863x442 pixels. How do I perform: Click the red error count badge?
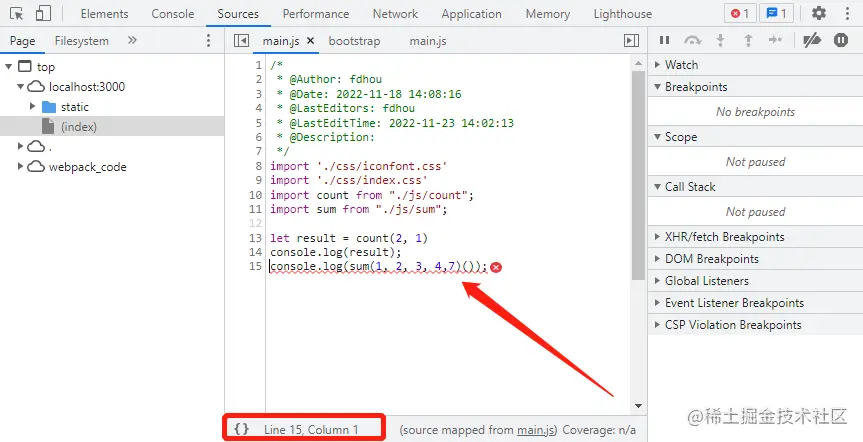740,14
